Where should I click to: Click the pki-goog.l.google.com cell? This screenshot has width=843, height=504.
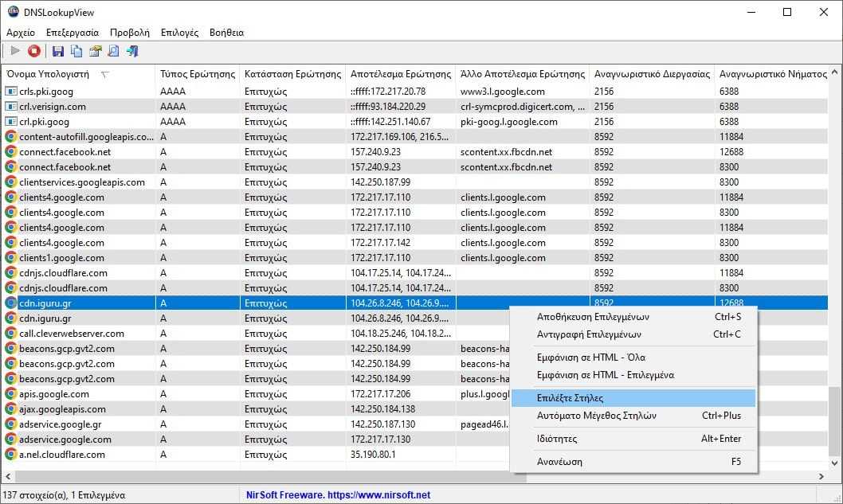point(508,122)
